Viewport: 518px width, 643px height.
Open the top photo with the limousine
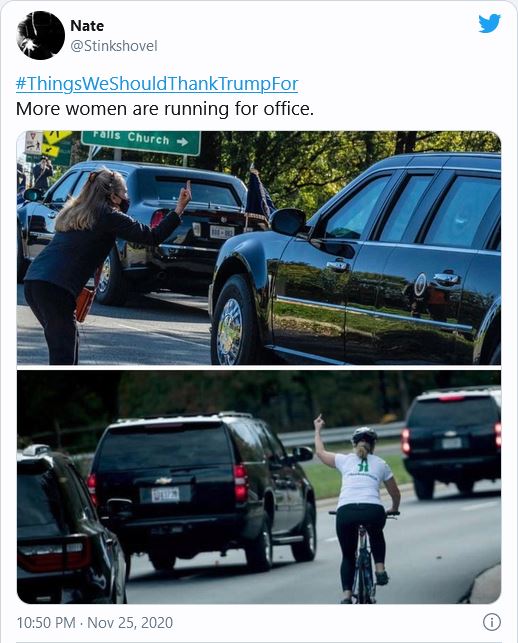[x=259, y=248]
